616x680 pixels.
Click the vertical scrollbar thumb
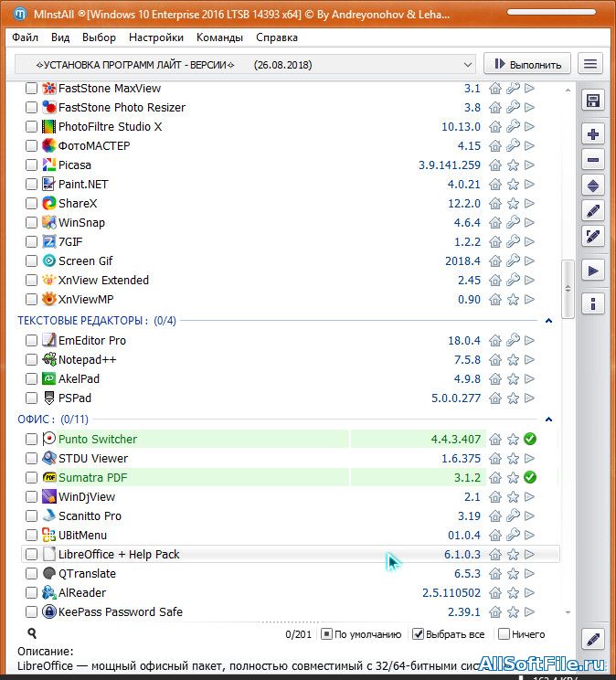pyautogui.click(x=568, y=289)
